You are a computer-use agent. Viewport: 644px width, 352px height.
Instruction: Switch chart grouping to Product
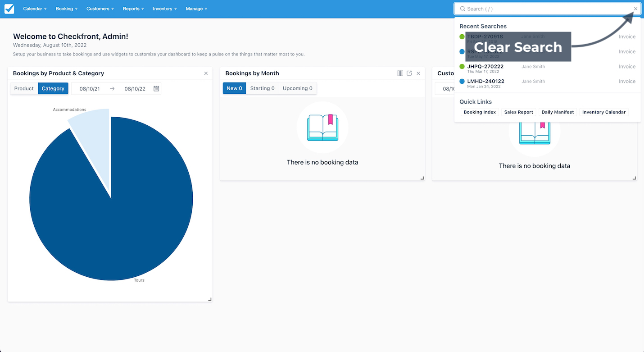click(x=24, y=88)
